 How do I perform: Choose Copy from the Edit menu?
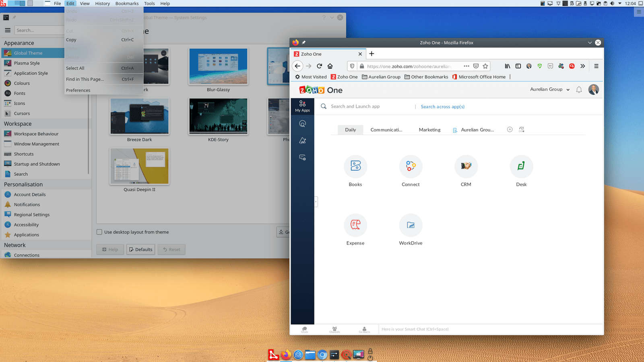pyautogui.click(x=104, y=40)
